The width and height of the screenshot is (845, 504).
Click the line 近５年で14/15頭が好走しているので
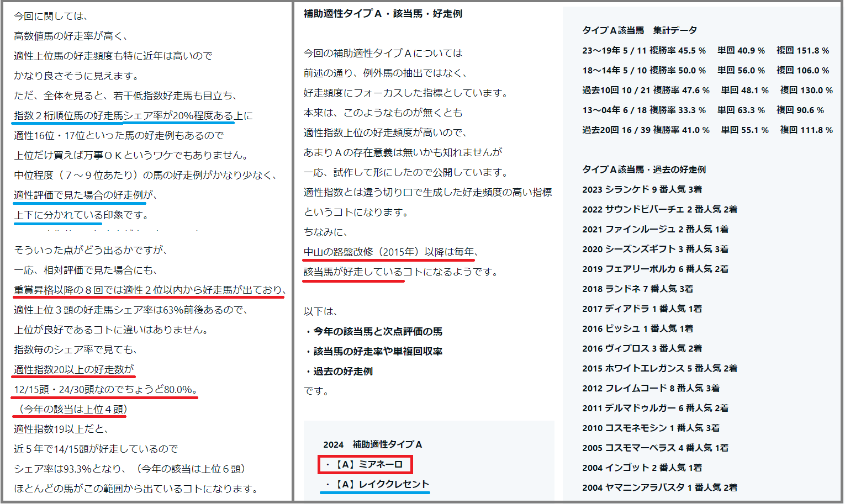tap(96, 449)
